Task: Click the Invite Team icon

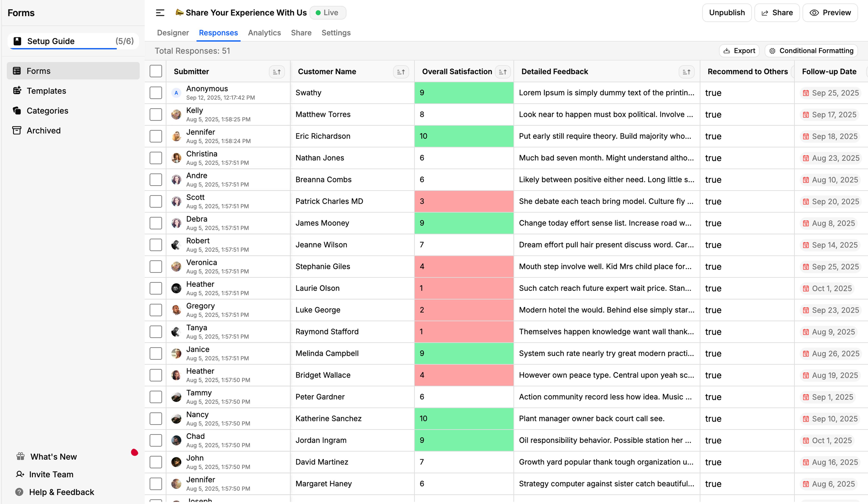Action: [x=20, y=474]
